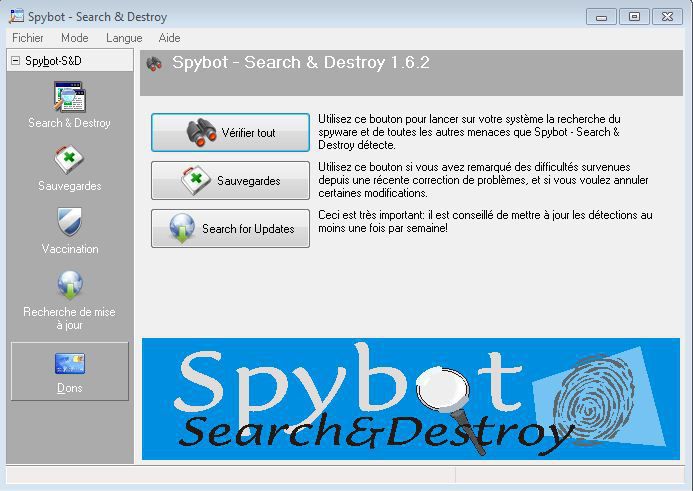This screenshot has width=693, height=491.
Task: Close the Spybot window
Action: (667, 17)
